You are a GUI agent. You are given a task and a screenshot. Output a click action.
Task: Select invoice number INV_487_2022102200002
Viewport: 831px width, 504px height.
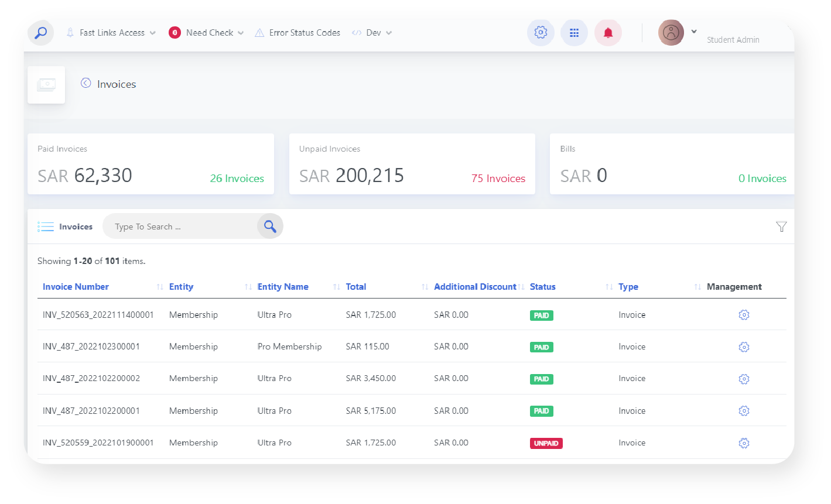(91, 378)
